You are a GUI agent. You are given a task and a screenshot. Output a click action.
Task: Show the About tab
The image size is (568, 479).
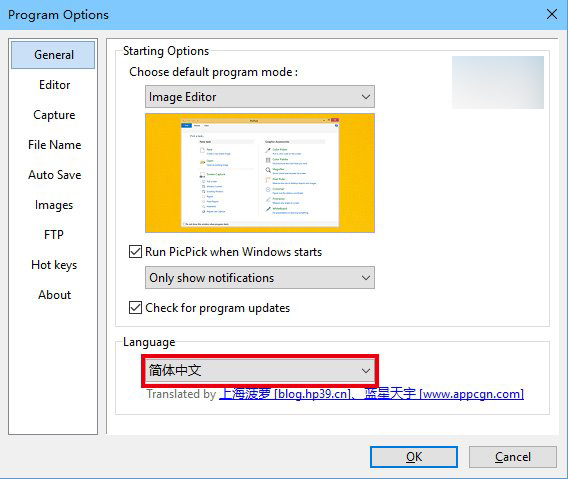coord(54,295)
